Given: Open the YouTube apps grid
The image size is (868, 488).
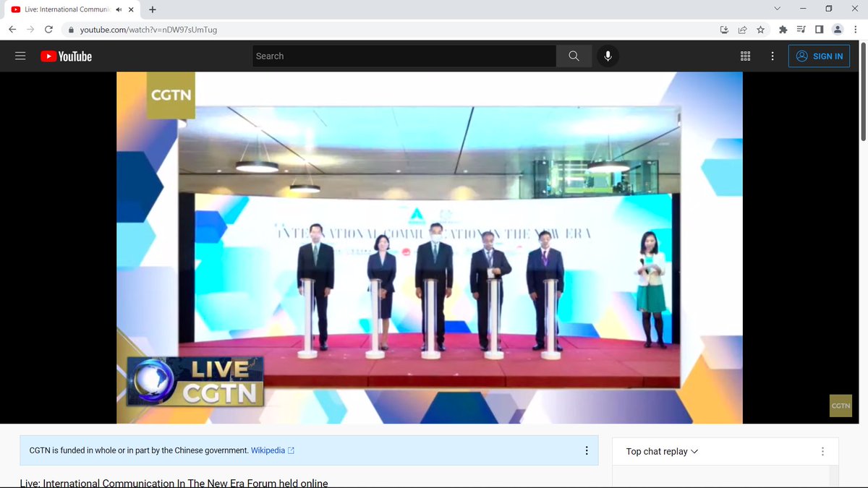Looking at the screenshot, I should pos(745,56).
